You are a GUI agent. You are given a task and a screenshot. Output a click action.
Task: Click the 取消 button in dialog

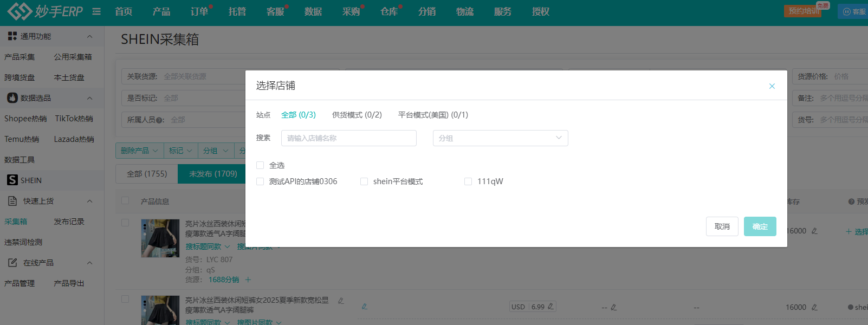coord(722,226)
